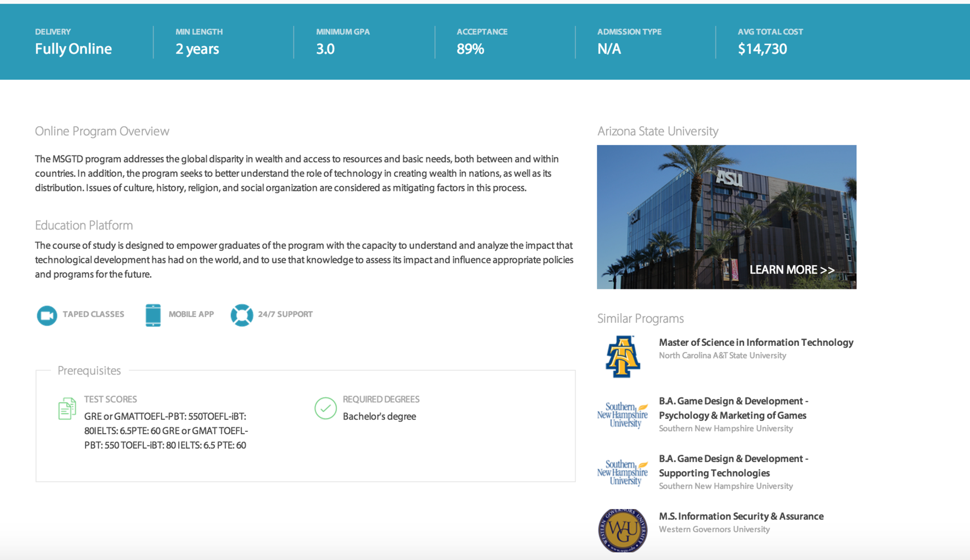Viewport: 970px width, 560px height.
Task: Click the MOBILE APP label
Action: pos(191,314)
